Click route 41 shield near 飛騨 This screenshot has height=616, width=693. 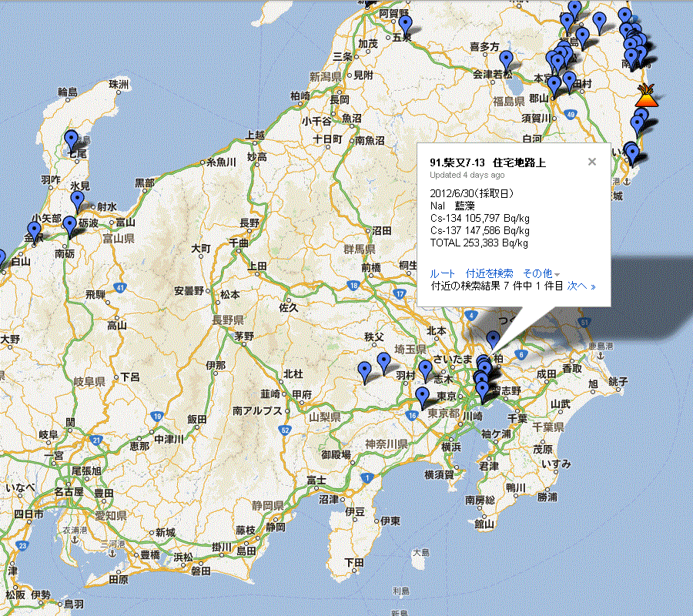point(120,288)
